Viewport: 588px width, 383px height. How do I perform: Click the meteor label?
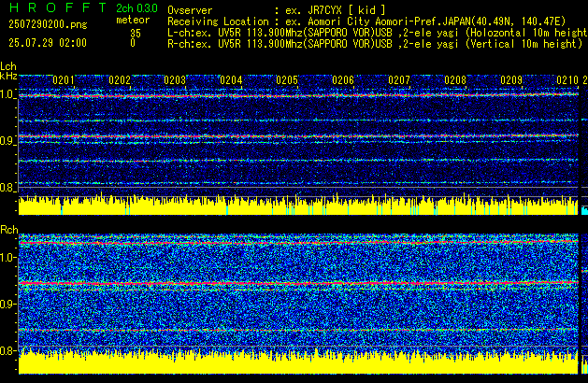coord(133,21)
